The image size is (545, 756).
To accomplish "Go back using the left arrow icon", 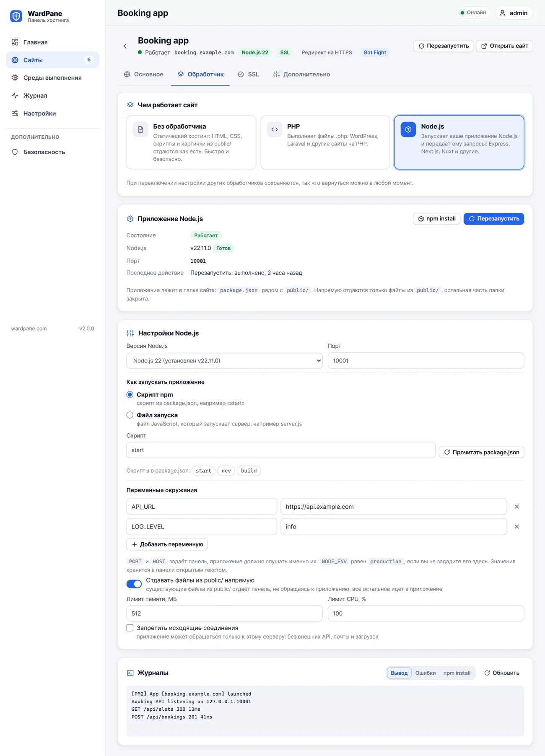I will click(x=125, y=46).
